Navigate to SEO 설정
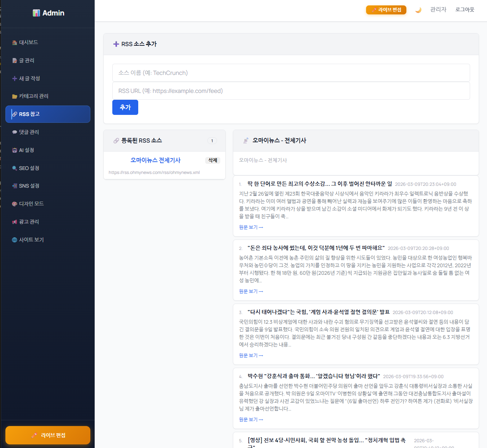This screenshot has width=487, height=448. point(29,168)
